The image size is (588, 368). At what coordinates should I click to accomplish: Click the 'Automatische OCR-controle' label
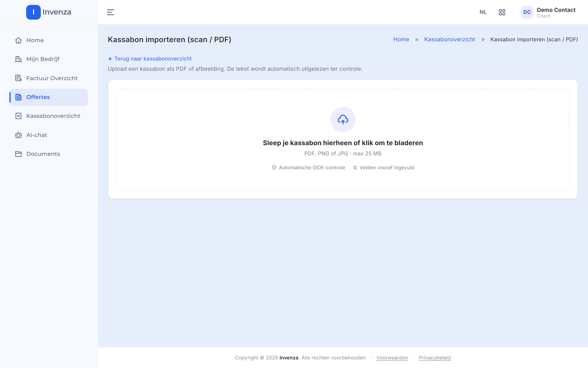point(312,168)
